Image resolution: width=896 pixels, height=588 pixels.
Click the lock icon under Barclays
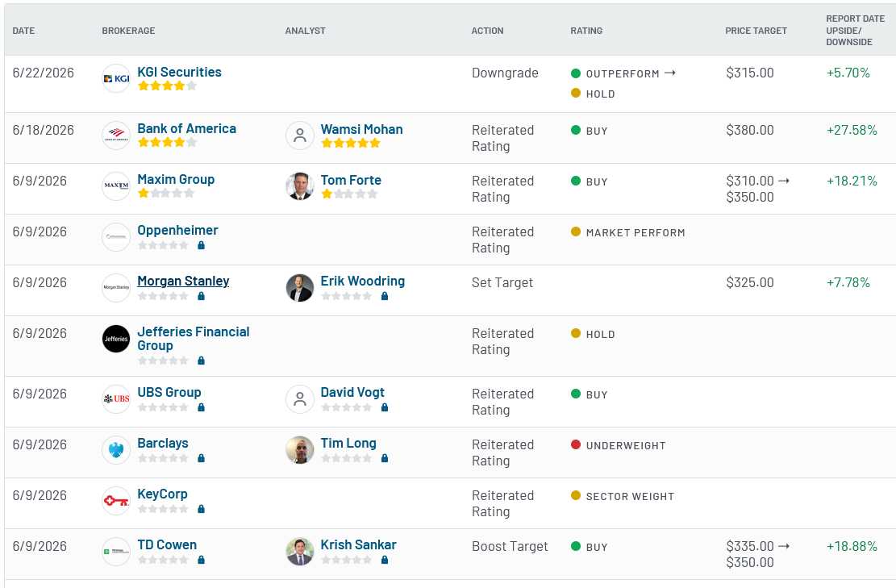point(201,458)
